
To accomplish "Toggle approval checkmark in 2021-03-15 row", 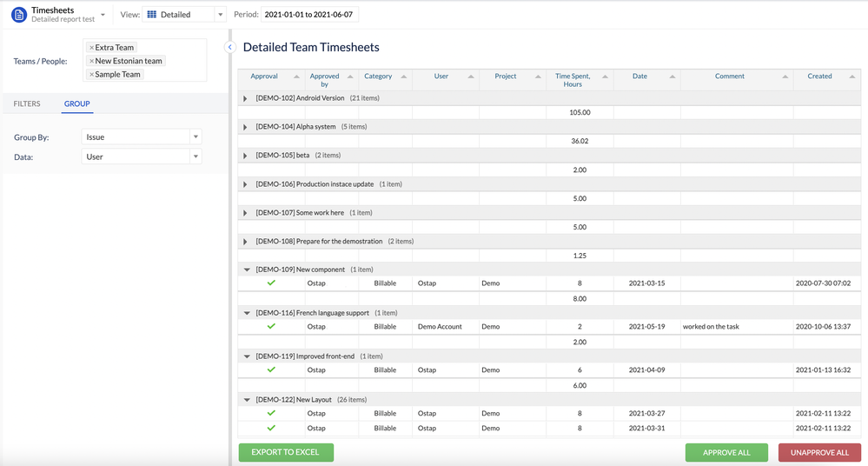I will click(x=271, y=283).
